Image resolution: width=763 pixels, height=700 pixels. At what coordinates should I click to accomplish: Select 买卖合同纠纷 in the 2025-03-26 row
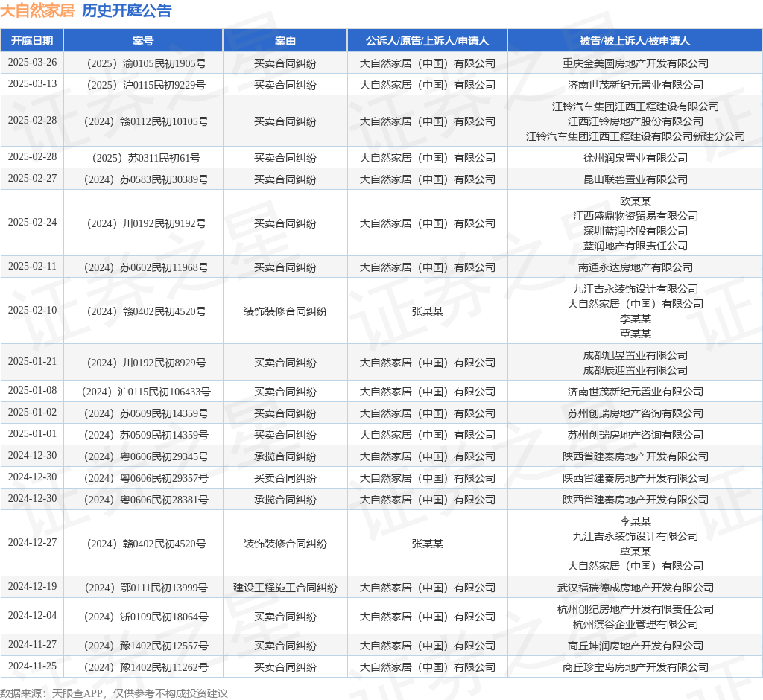[x=285, y=63]
